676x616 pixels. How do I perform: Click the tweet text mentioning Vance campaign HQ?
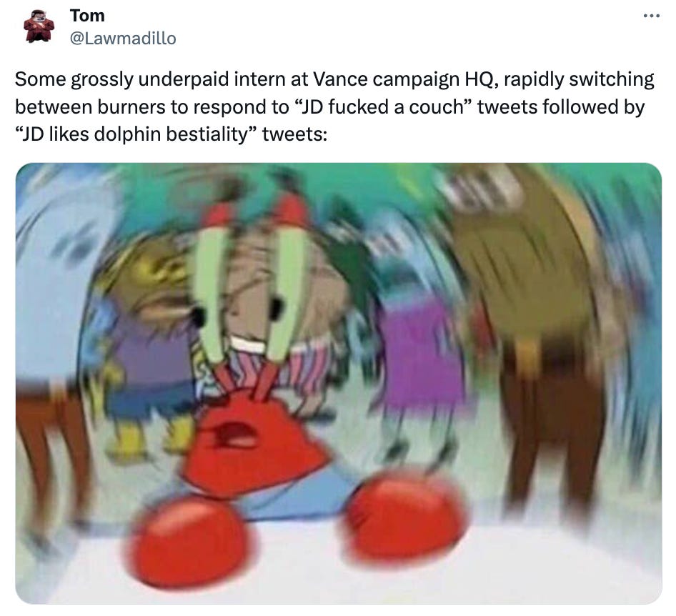point(334,107)
